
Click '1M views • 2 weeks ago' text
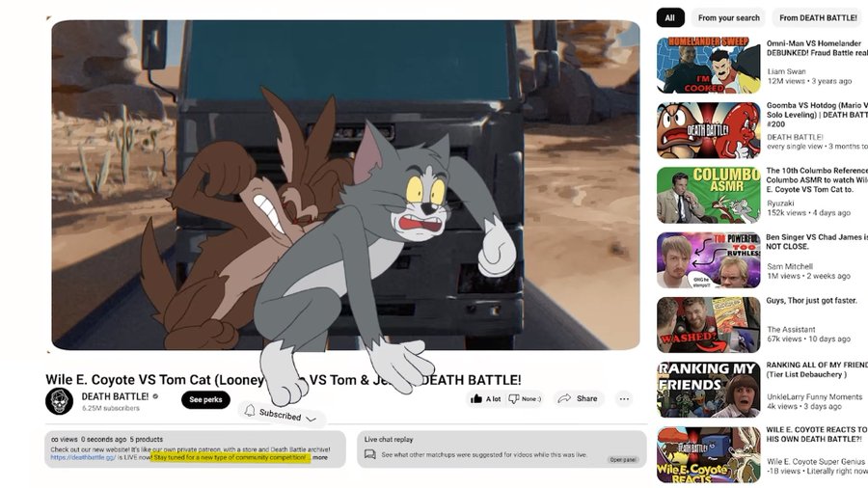[x=809, y=276]
